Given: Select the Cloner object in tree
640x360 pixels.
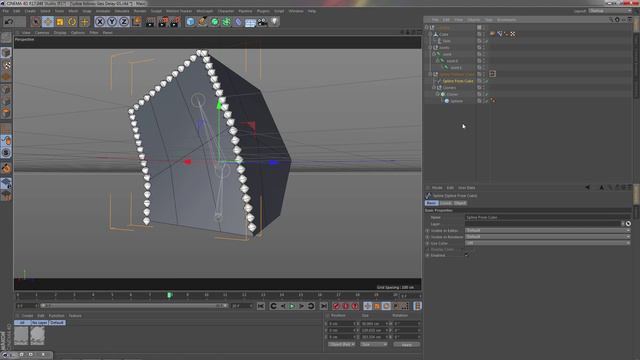Looking at the screenshot, I should (x=452, y=94).
